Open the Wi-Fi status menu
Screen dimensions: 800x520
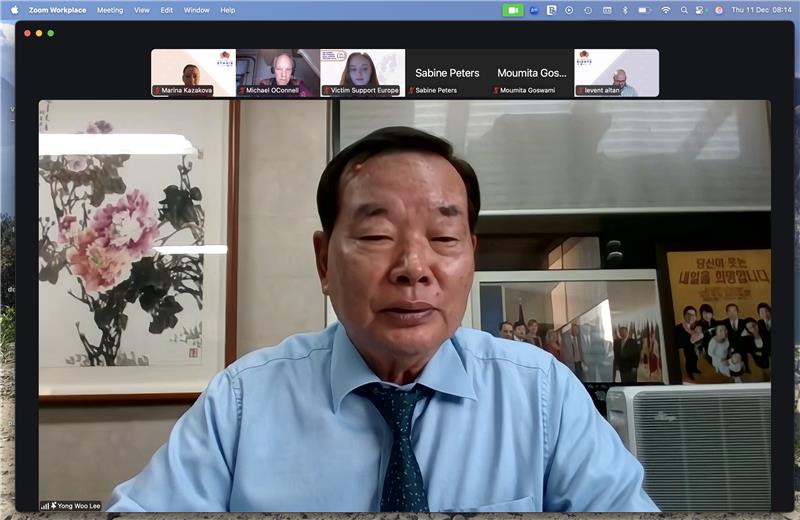pyautogui.click(x=665, y=10)
